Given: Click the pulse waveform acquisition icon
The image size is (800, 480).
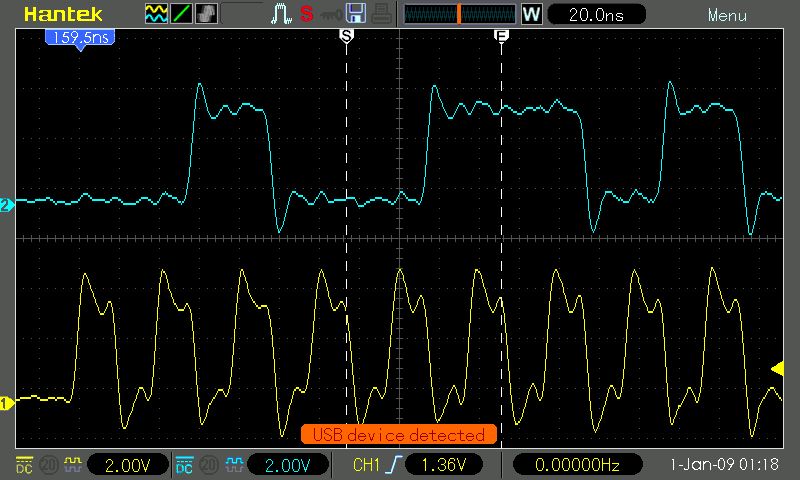Looking at the screenshot, I should tap(281, 14).
